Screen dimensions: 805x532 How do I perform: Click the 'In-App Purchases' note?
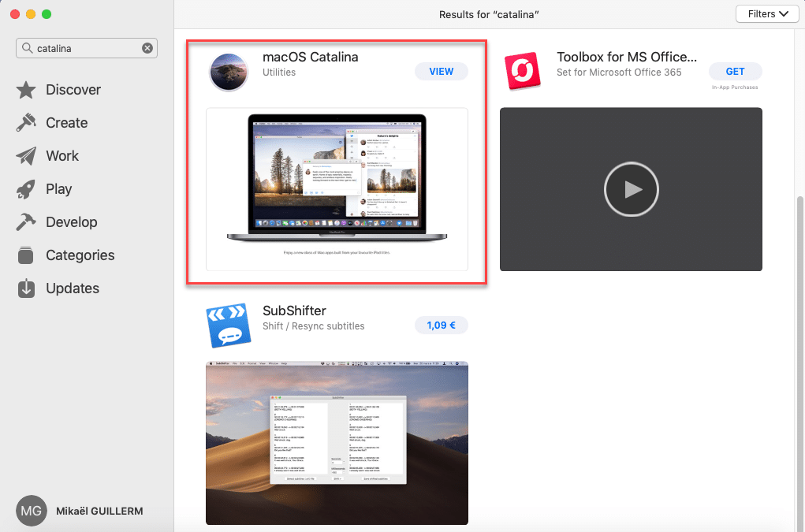tap(735, 87)
